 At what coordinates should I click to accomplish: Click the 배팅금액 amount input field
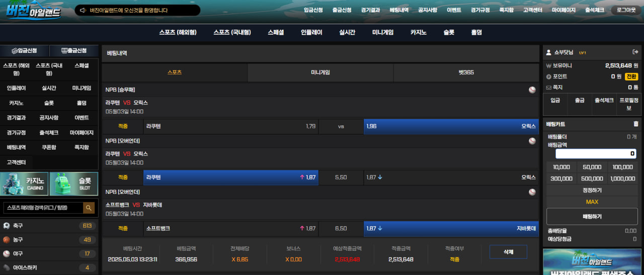(596, 154)
